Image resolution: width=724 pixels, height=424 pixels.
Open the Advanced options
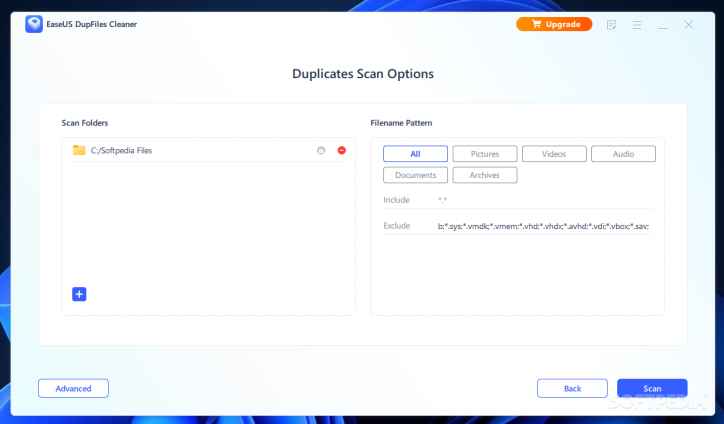[73, 388]
